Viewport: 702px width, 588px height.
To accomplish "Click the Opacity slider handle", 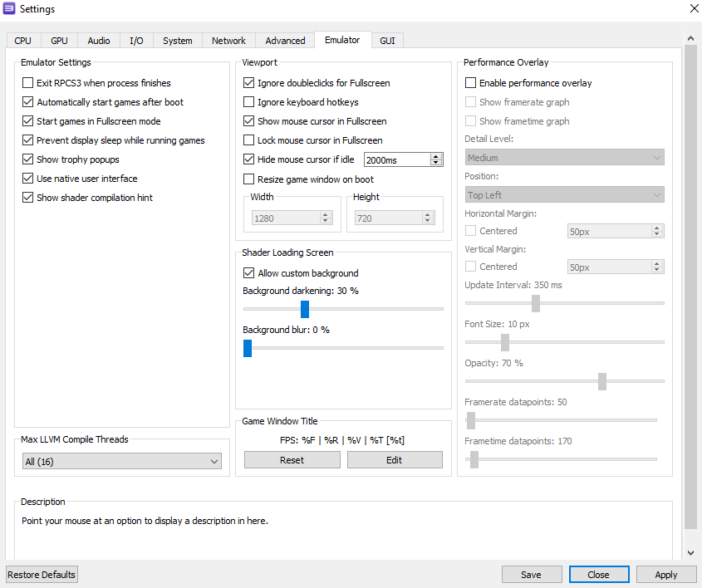I will [x=602, y=381].
